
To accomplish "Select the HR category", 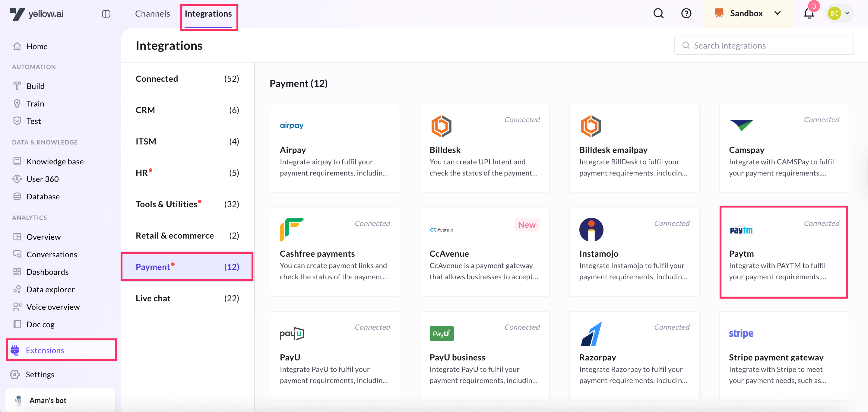I will 187,173.
